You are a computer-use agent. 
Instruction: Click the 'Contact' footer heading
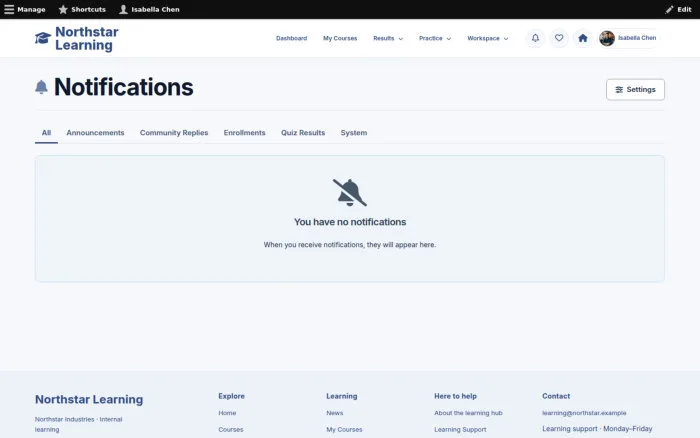556,396
